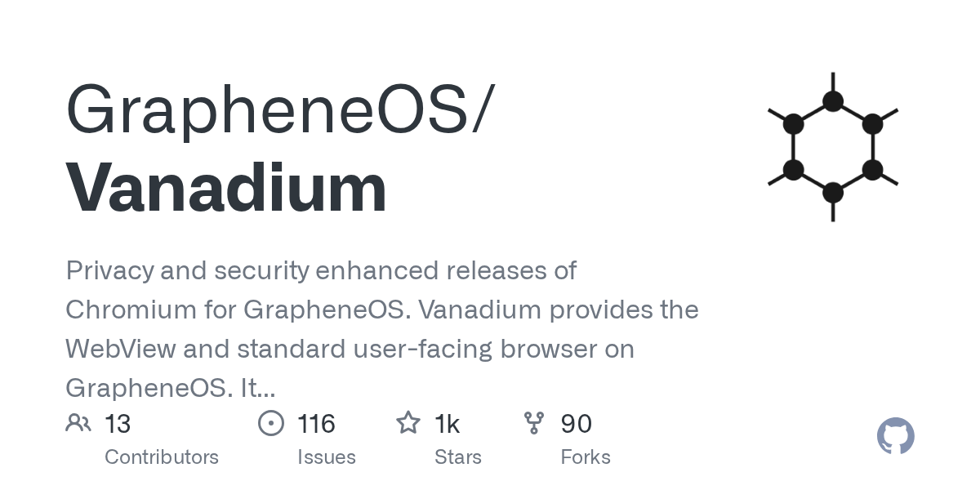Click the star icon
980x490 pixels.
[408, 423]
